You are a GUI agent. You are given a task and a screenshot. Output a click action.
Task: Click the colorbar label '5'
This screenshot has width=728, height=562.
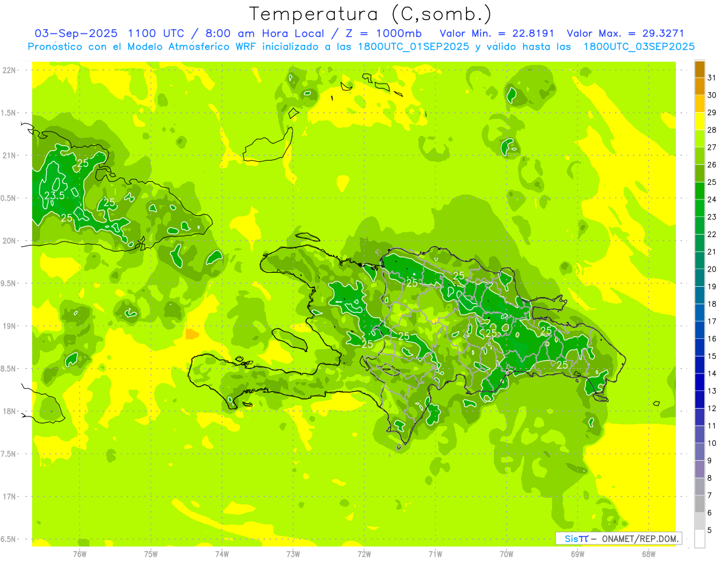tap(710, 530)
